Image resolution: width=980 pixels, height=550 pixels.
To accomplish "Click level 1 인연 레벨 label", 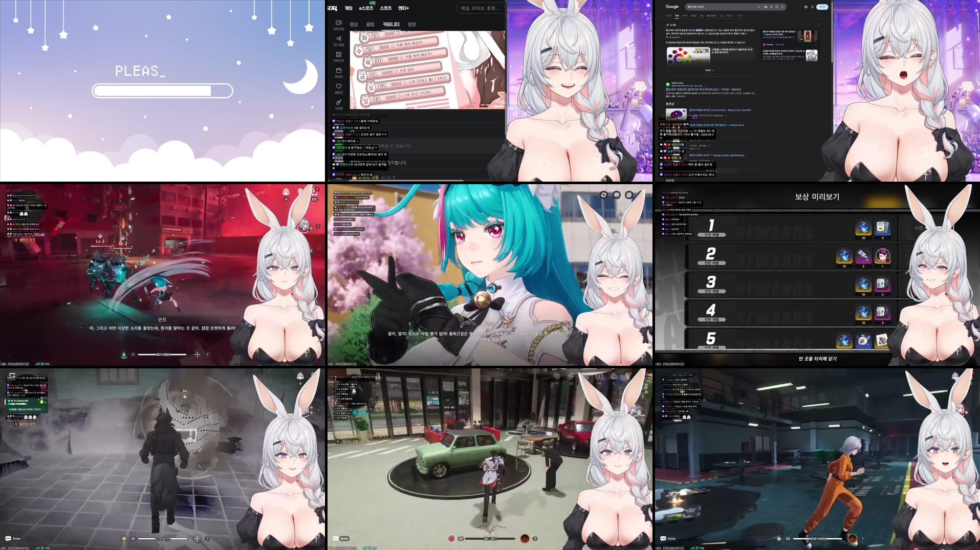I will pyautogui.click(x=711, y=235).
